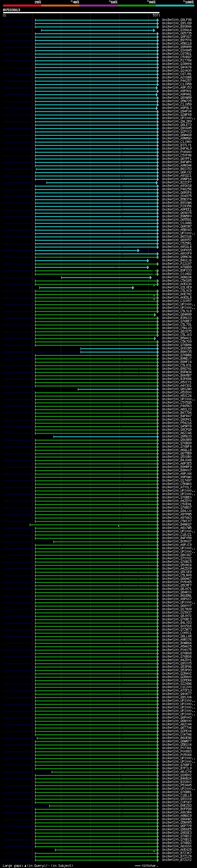The image size is (197, 868).
Task: Click the red ~20% identity legend bar
Action: [x=22, y=6]
